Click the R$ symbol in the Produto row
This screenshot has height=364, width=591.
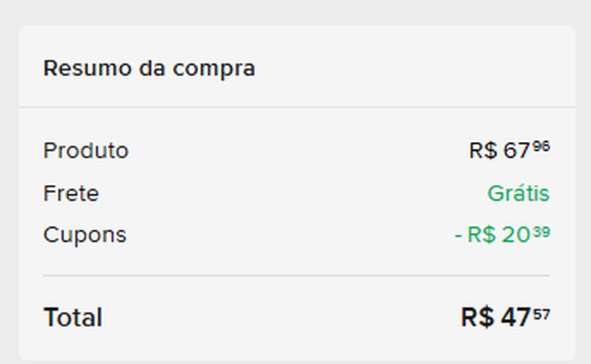(482, 151)
